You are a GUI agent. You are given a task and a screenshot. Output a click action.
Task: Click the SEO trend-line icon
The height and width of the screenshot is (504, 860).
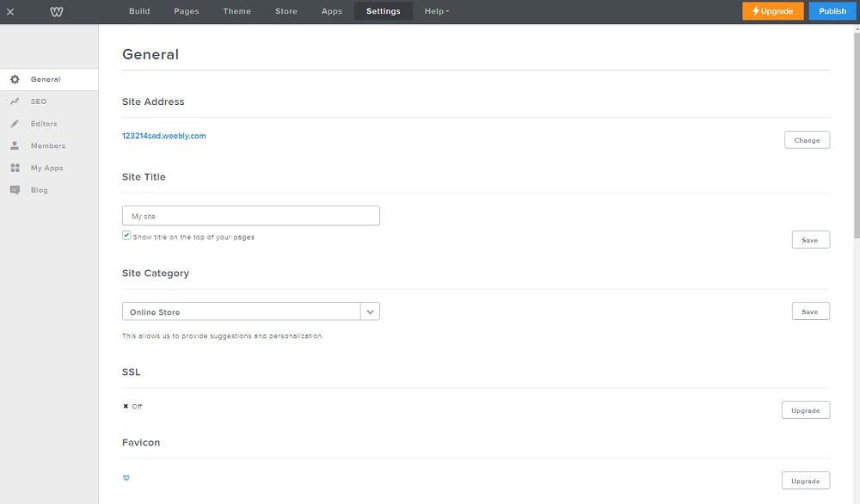pyautogui.click(x=15, y=101)
